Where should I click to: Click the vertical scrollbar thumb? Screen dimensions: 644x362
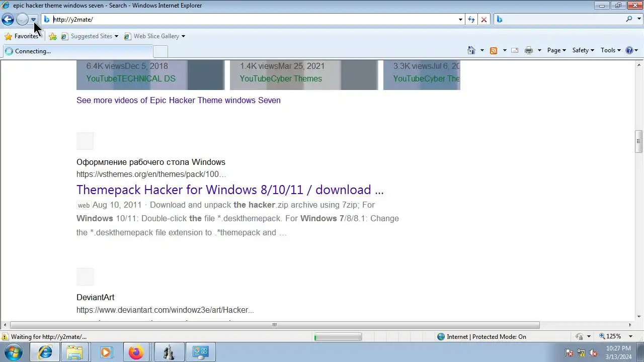tap(638, 141)
